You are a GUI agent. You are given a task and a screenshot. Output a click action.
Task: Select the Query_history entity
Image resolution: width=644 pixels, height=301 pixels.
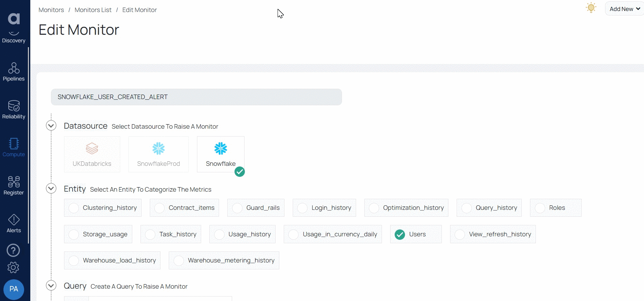click(x=489, y=208)
